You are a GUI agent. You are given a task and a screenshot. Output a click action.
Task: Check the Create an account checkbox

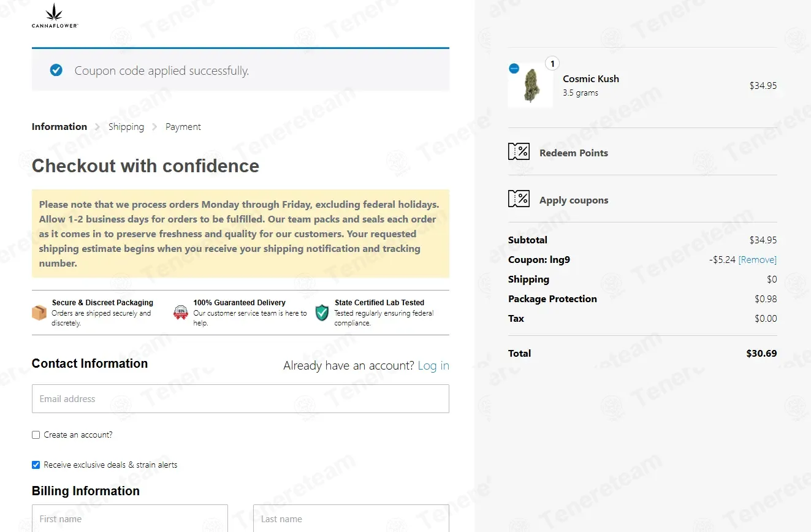tap(36, 435)
